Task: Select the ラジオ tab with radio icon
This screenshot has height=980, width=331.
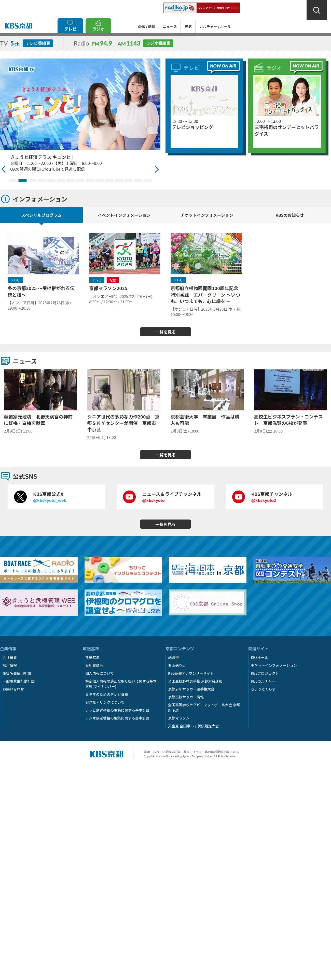Action: pos(98,25)
